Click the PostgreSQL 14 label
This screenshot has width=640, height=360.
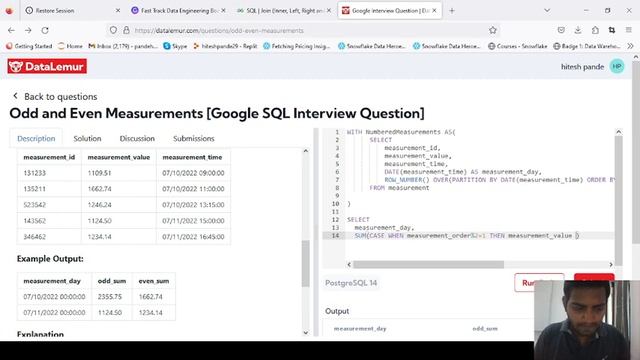coord(351,283)
